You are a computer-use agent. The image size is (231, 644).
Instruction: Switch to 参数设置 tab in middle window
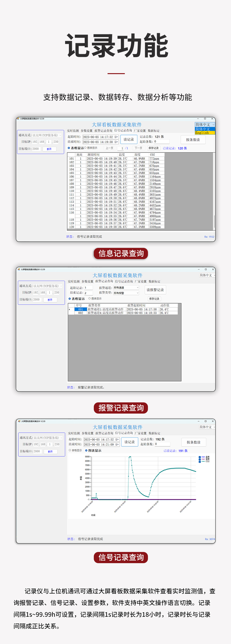tap(87, 281)
